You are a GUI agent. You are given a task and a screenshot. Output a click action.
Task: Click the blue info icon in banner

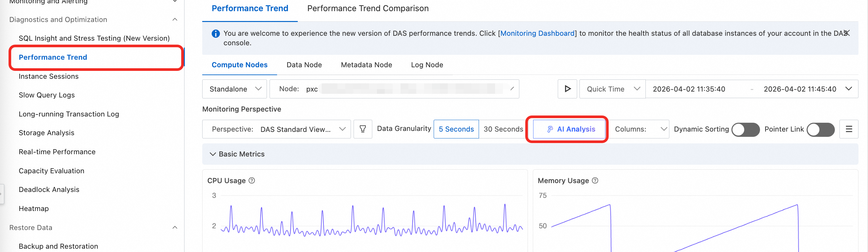point(216,34)
